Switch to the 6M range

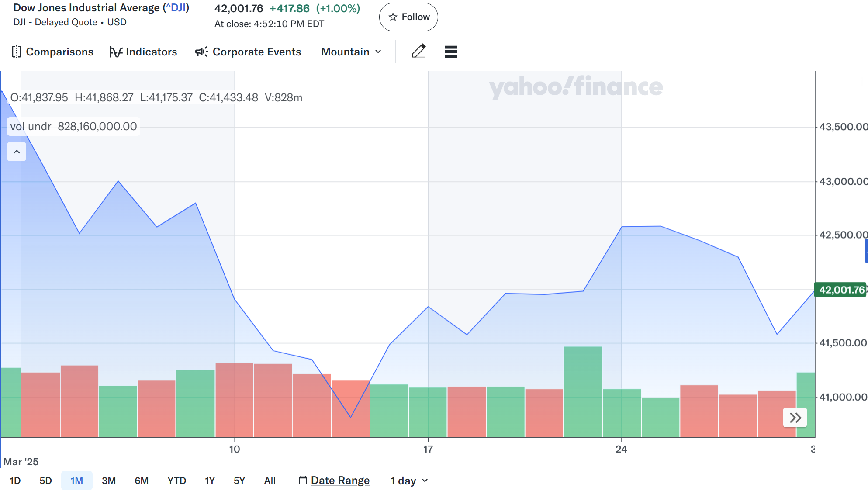tap(142, 481)
